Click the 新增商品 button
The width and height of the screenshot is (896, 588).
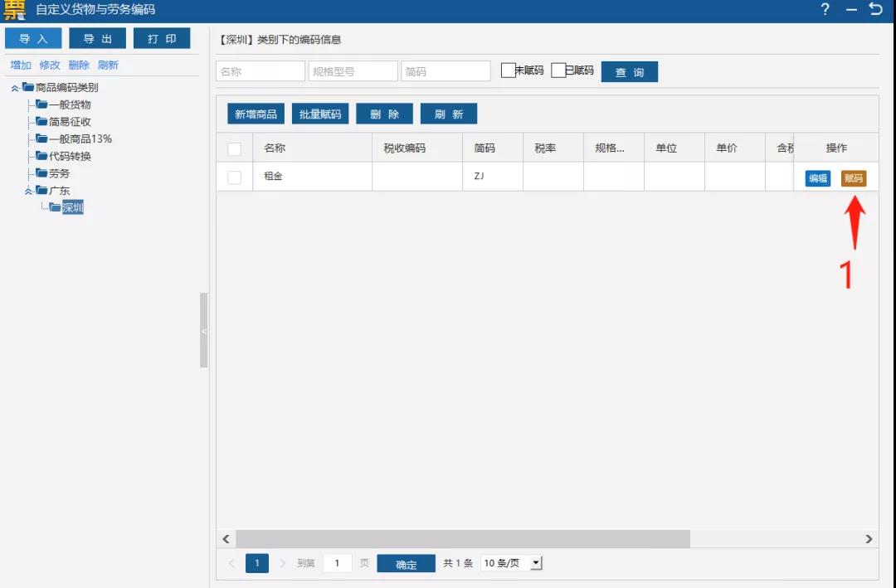click(256, 114)
